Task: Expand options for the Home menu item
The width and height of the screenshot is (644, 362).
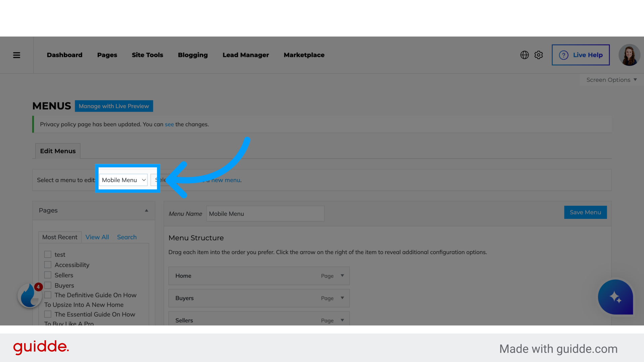Action: pos(342,276)
